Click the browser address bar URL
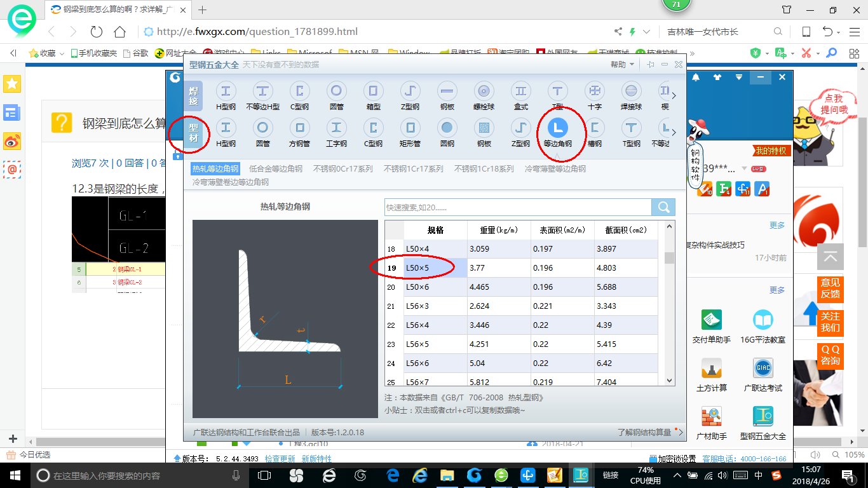 click(x=257, y=32)
